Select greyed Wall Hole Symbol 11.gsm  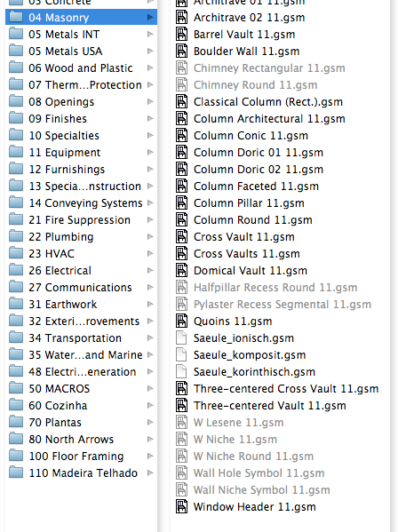click(259, 473)
